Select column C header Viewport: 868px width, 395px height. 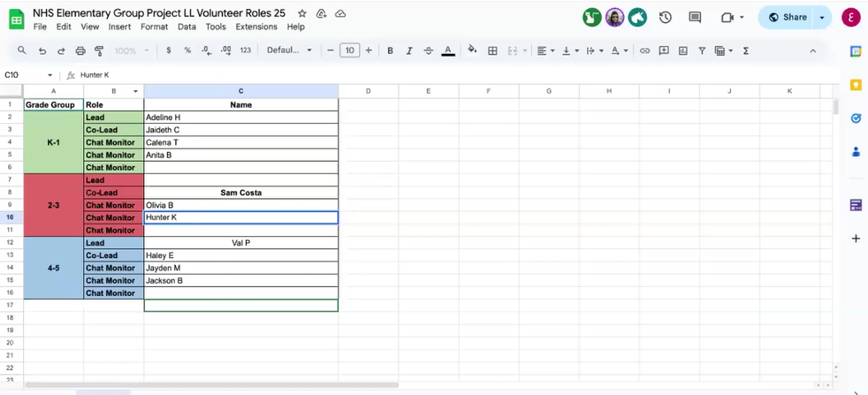point(240,91)
